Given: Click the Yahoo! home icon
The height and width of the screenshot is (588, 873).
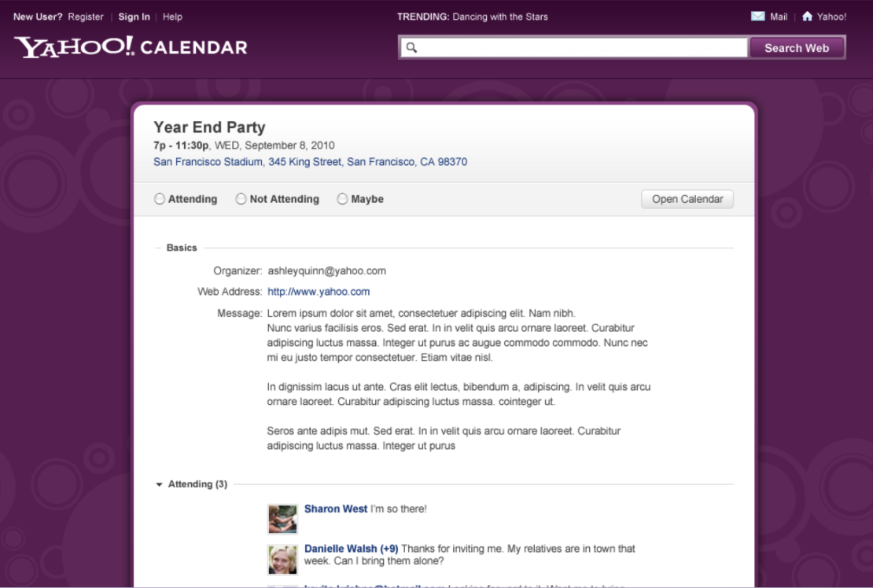Looking at the screenshot, I should [x=807, y=17].
